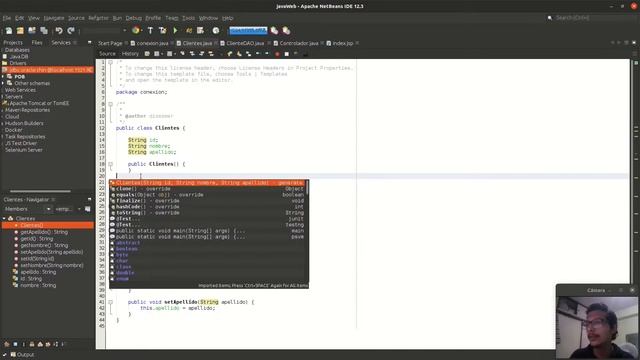Click the round globe toolbar icon
This screenshot has height=360, width=640.
[216, 31]
